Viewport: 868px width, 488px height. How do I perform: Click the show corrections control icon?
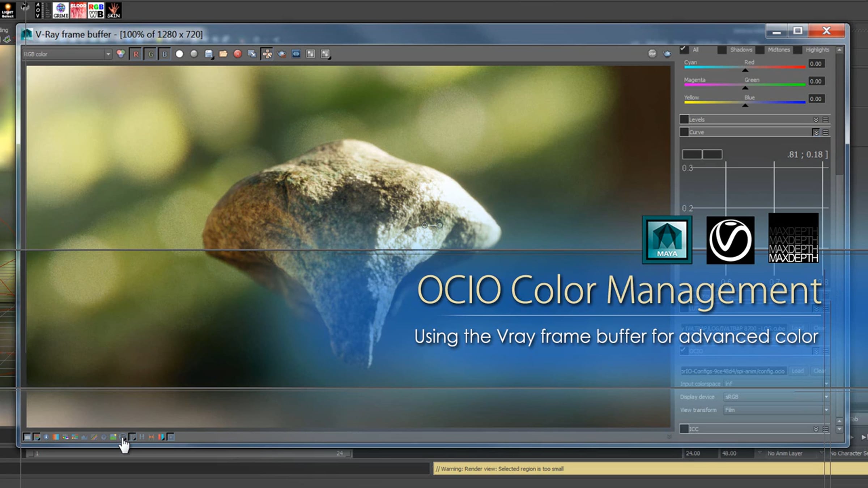pos(27,437)
